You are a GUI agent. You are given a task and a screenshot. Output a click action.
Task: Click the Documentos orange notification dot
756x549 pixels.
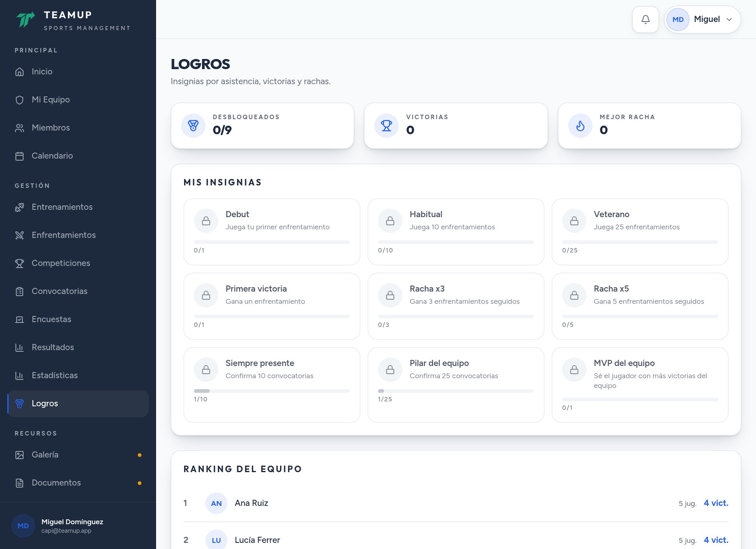click(x=140, y=483)
